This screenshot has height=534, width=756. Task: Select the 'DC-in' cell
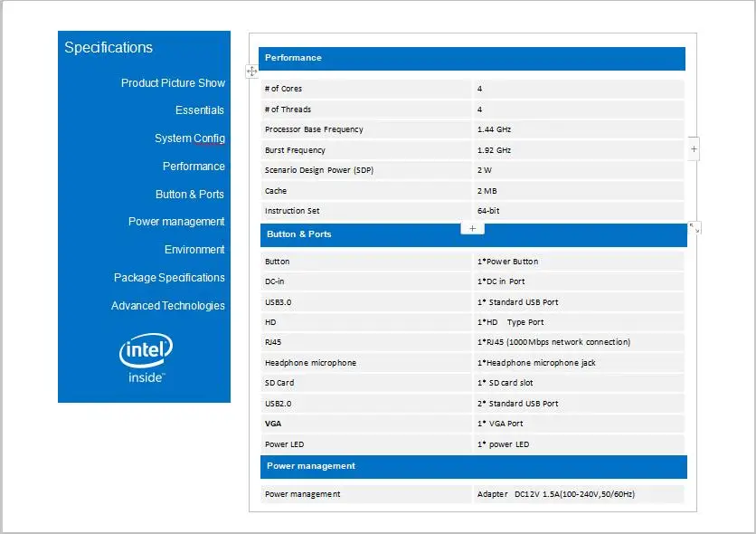tap(366, 281)
